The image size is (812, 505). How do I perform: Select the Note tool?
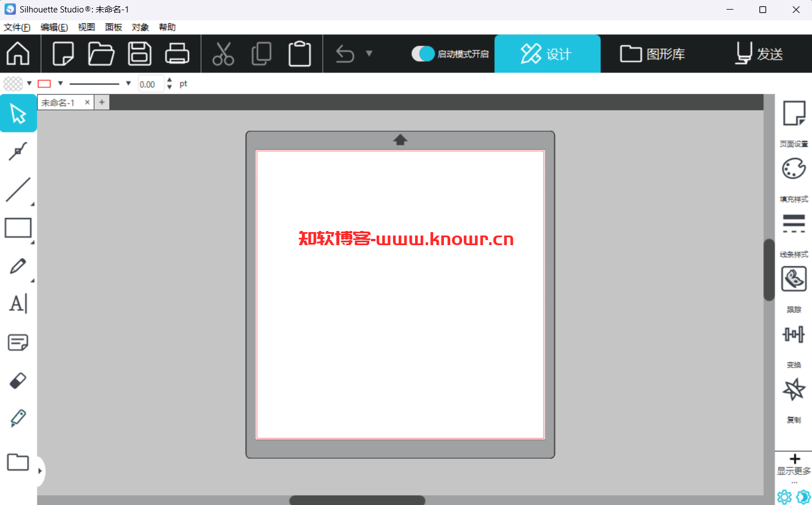coord(18,343)
